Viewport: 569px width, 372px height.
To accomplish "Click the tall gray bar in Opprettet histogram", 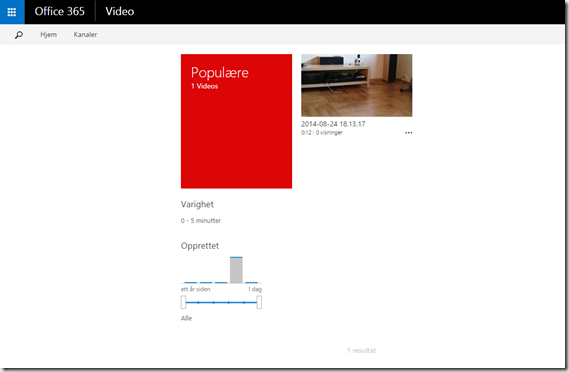I will (236, 270).
